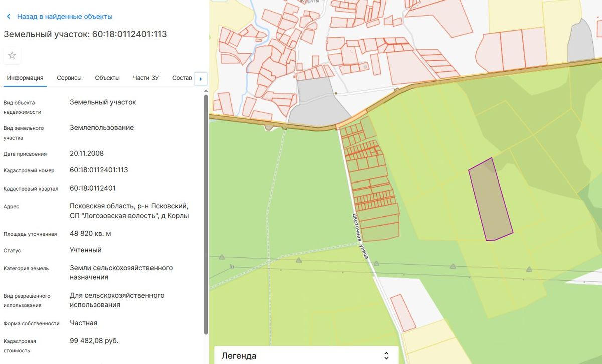Click the Землепользование value
This screenshot has width=602, height=364.
point(102,127)
